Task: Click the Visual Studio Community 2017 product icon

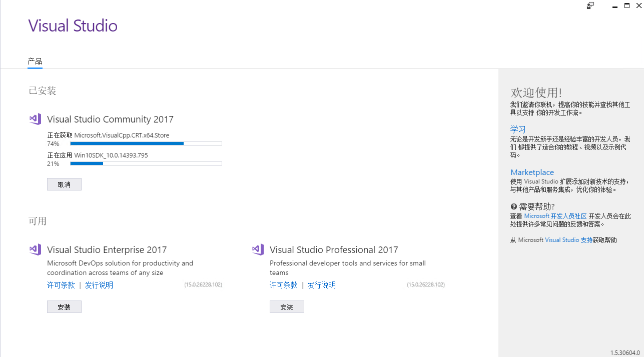Action: (35, 118)
